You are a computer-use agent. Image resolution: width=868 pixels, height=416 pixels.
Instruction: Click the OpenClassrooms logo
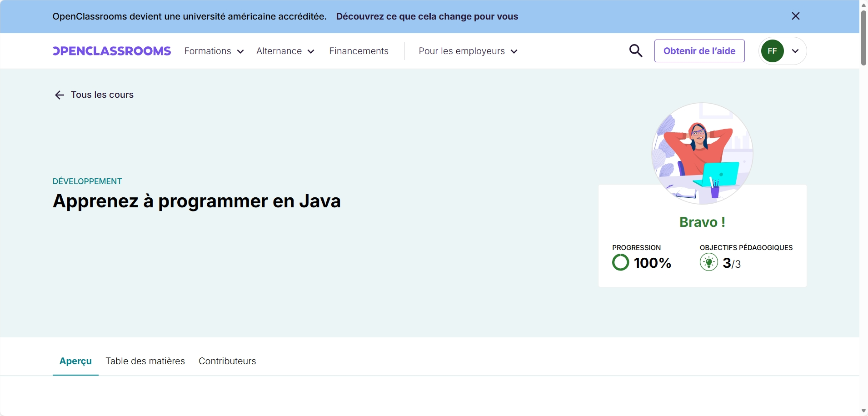tap(112, 51)
